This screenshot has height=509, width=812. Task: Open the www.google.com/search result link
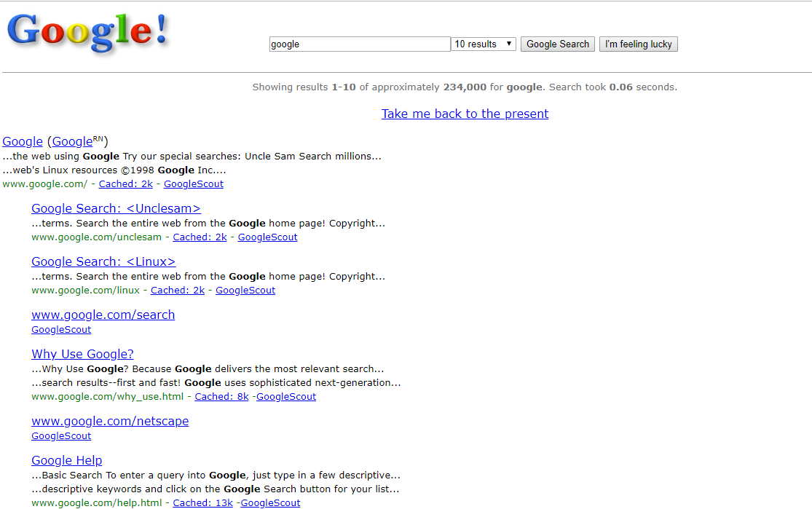point(103,315)
